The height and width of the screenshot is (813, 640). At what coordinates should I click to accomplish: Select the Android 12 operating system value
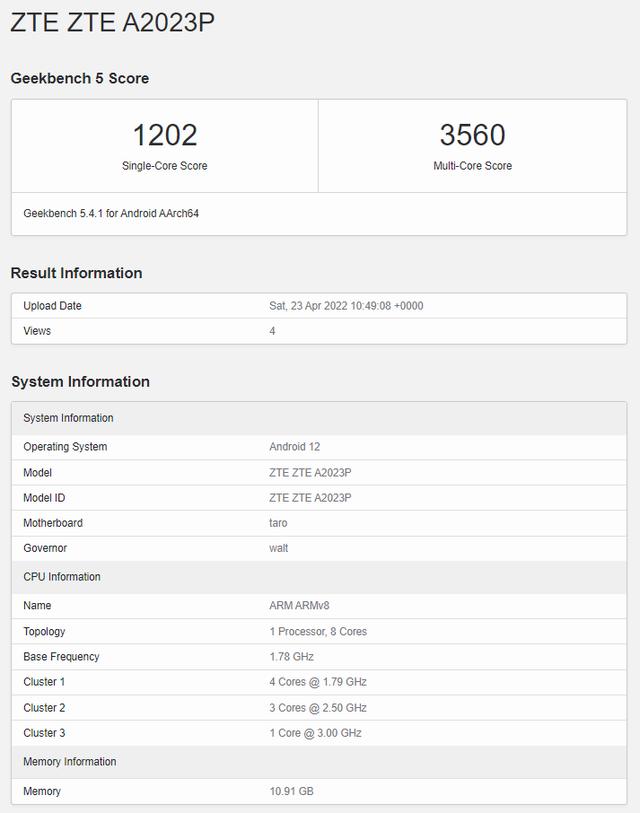(x=294, y=447)
